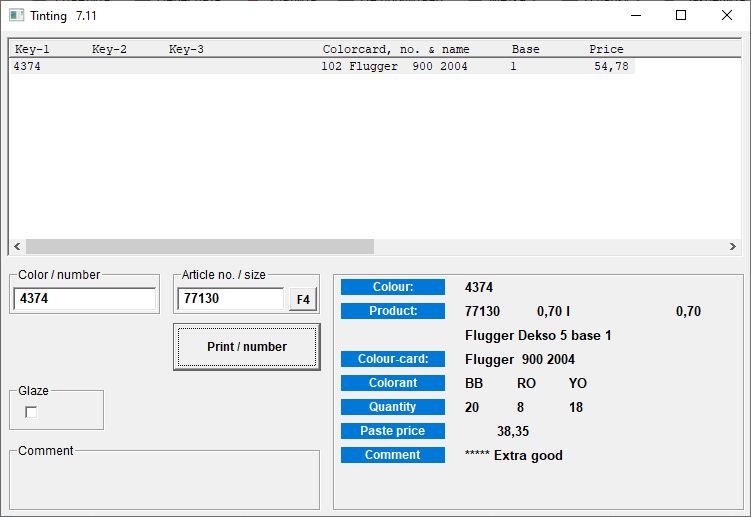Click the Product: label

click(393, 311)
